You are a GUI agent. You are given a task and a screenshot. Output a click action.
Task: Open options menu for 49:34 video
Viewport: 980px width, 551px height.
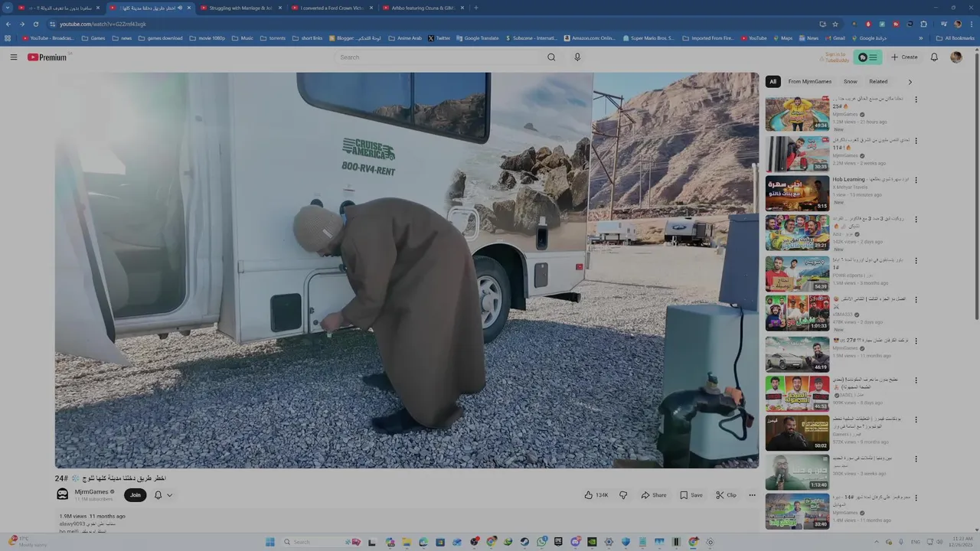coord(916,99)
